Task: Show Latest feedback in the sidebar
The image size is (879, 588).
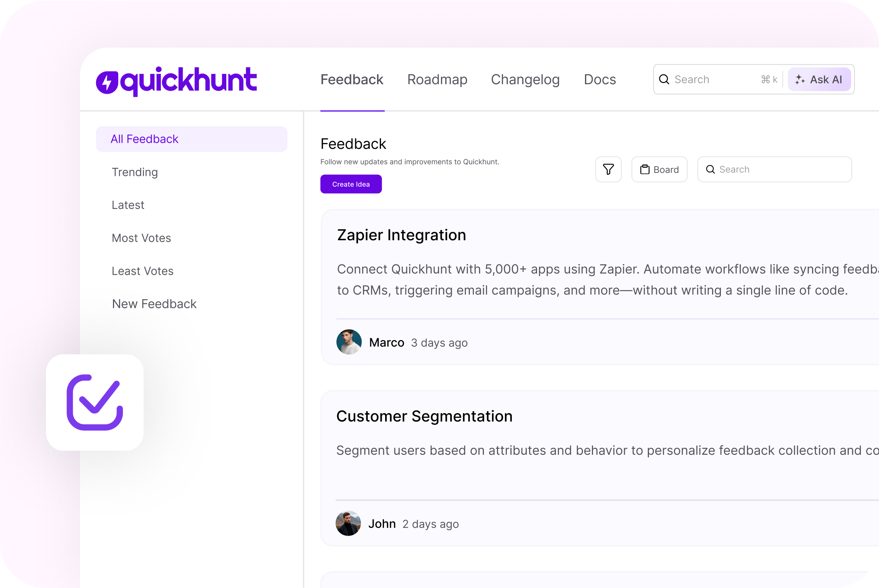Action: pyautogui.click(x=128, y=205)
